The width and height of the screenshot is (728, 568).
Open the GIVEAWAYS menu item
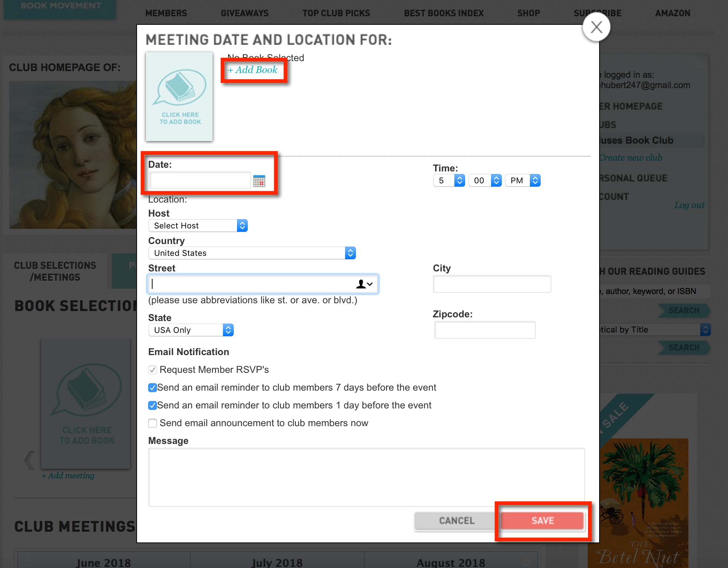245,13
